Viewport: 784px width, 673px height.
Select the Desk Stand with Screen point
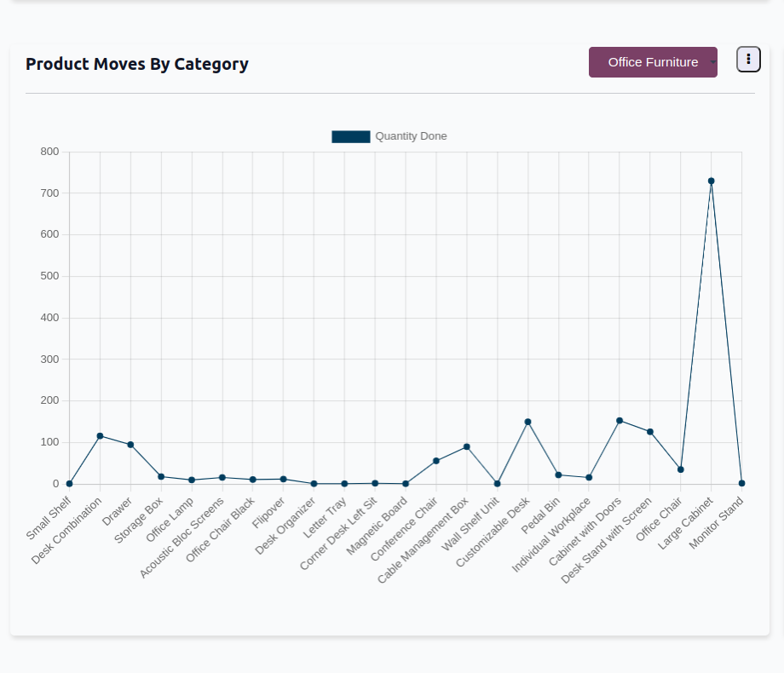point(650,432)
